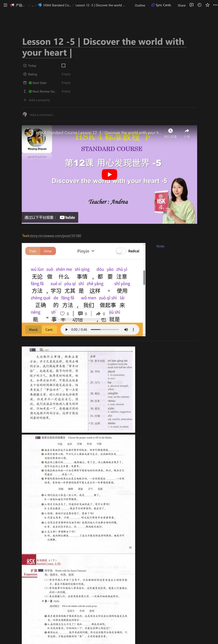
Task: Add a property to the page
Action: tap(37, 100)
